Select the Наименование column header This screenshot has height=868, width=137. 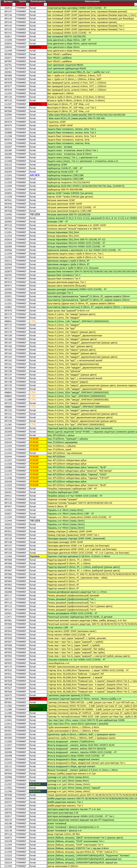coord(92,1)
